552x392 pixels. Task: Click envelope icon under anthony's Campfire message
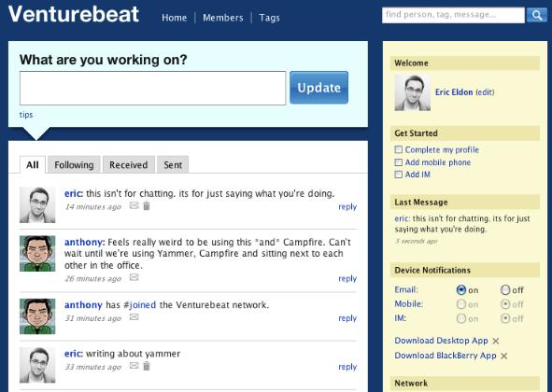click(x=134, y=277)
